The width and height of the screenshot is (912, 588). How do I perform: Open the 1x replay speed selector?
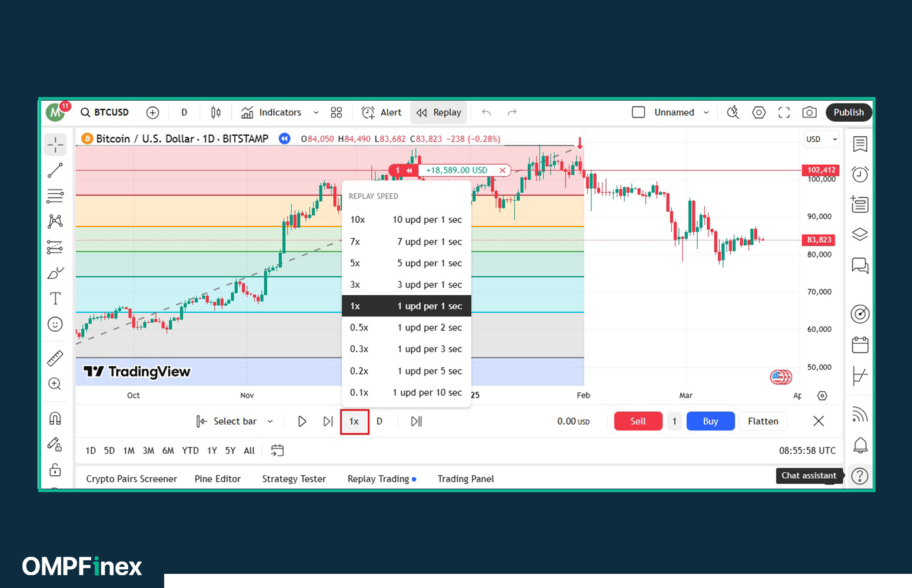354,422
